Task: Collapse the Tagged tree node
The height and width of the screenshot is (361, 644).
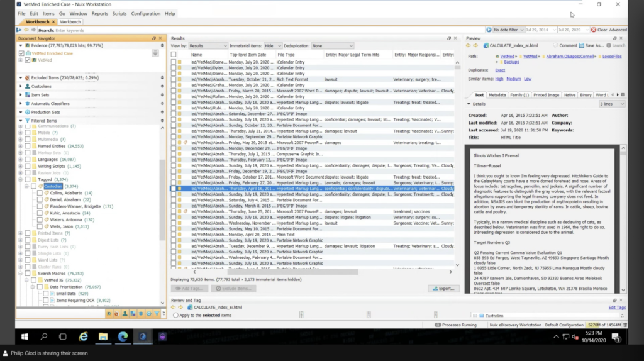Action: tap(21, 179)
